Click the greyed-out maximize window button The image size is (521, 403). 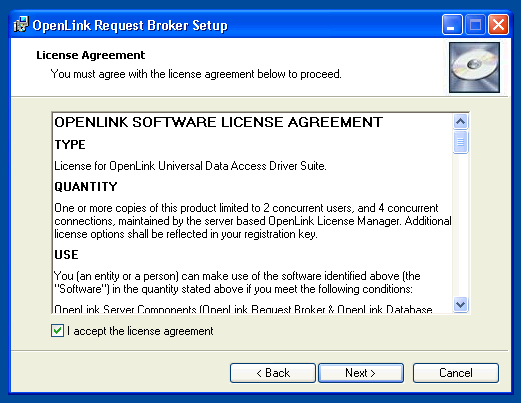[475, 24]
